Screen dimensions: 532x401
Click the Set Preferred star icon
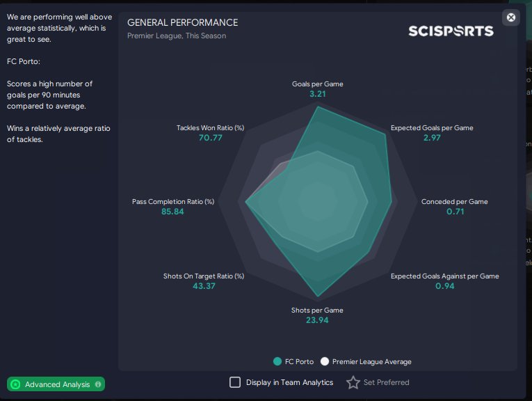coord(353,382)
